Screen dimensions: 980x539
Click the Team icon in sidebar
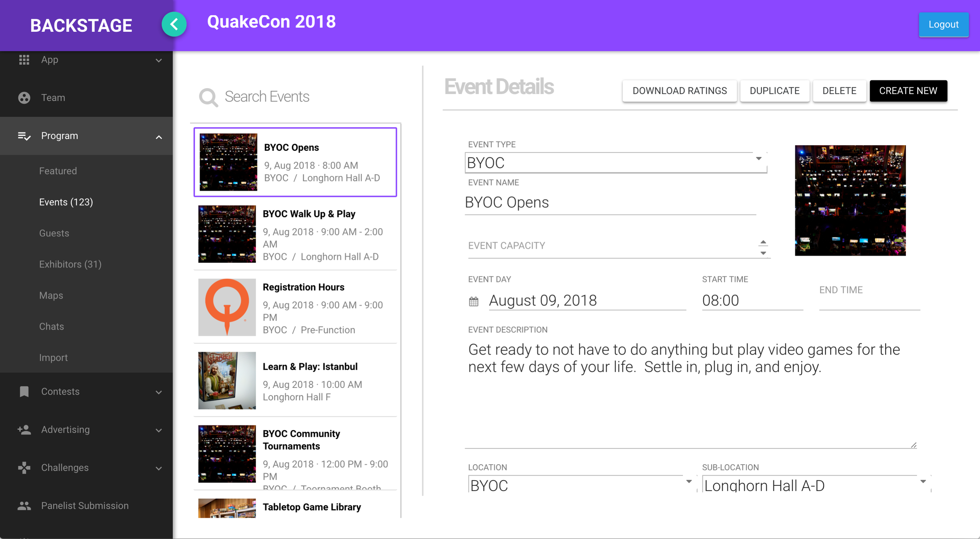click(x=24, y=98)
